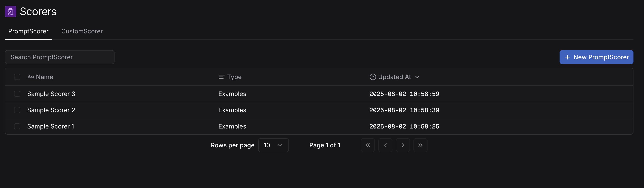Click the clock icon beside Updated At
644x188 pixels.
(x=372, y=77)
